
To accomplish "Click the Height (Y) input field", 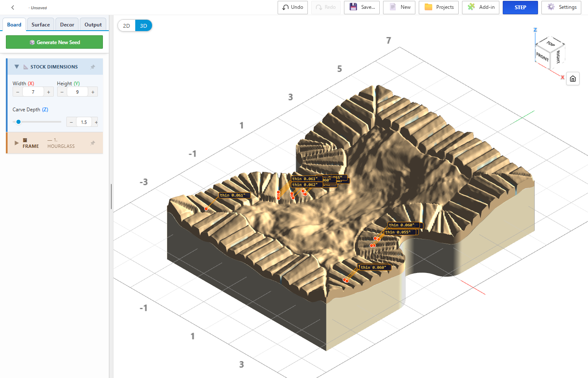I will pos(77,92).
